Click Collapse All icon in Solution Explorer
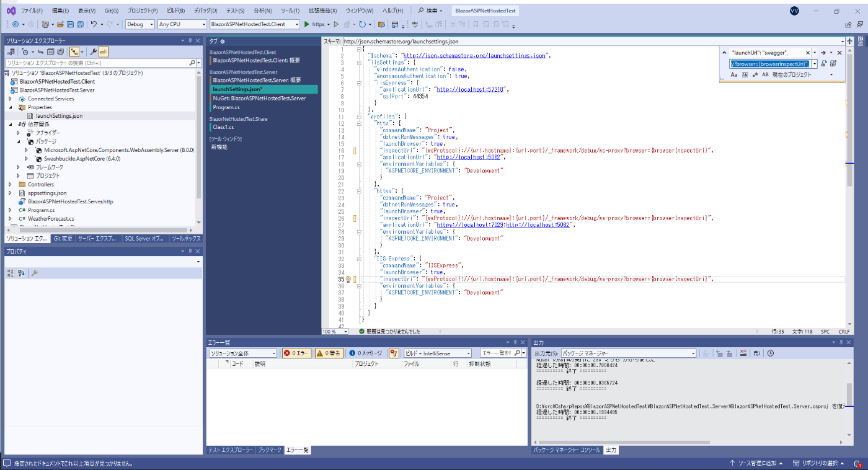 51,52
